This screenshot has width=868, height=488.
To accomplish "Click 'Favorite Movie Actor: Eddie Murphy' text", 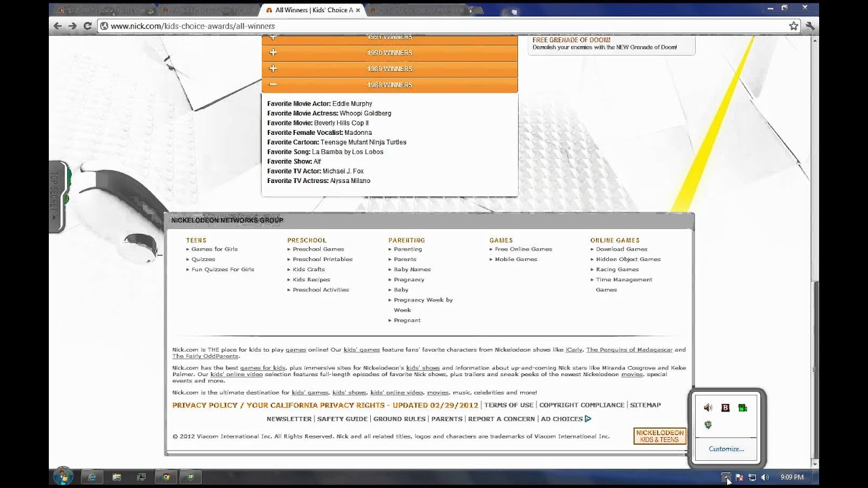I will click(319, 104).
